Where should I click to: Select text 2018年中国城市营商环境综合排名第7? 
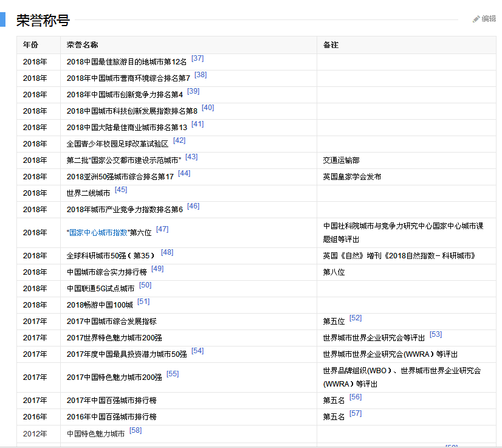pyautogui.click(x=128, y=78)
